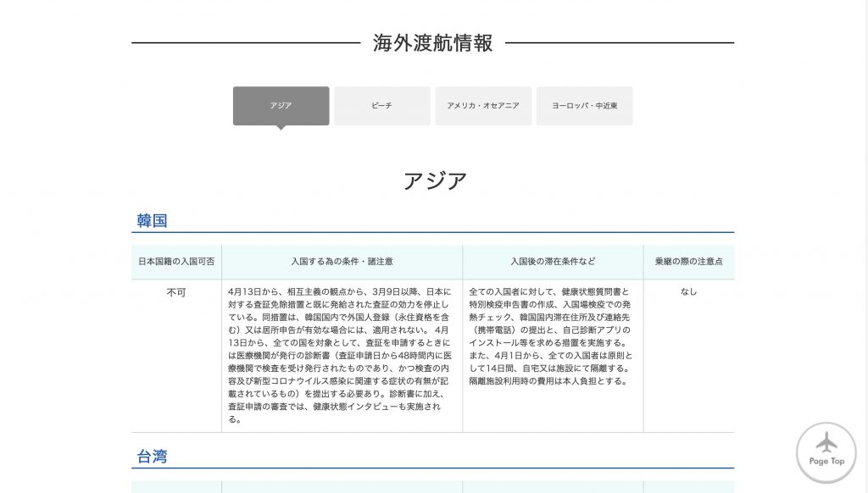Click the 入国後の滞在条件など column header
This screenshot has width=868, height=493.
coord(553,262)
